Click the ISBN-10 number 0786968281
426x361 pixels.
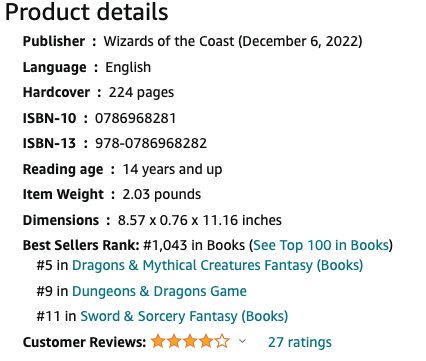(x=135, y=118)
